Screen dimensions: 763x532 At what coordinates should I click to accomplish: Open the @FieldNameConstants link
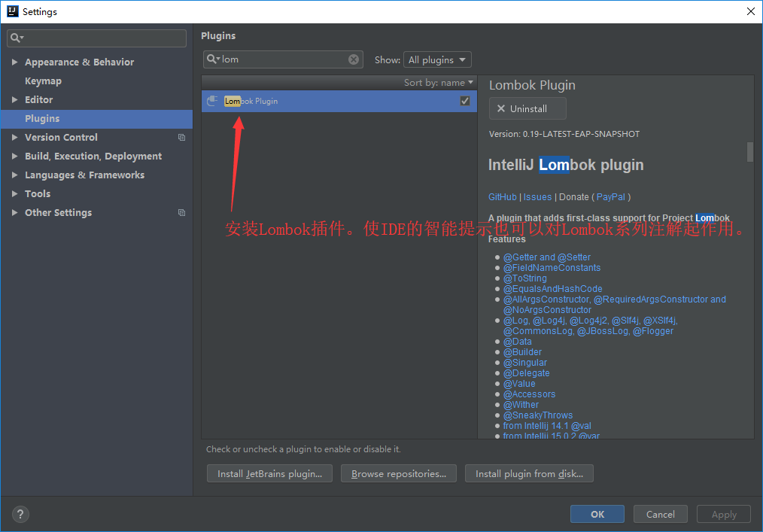552,268
